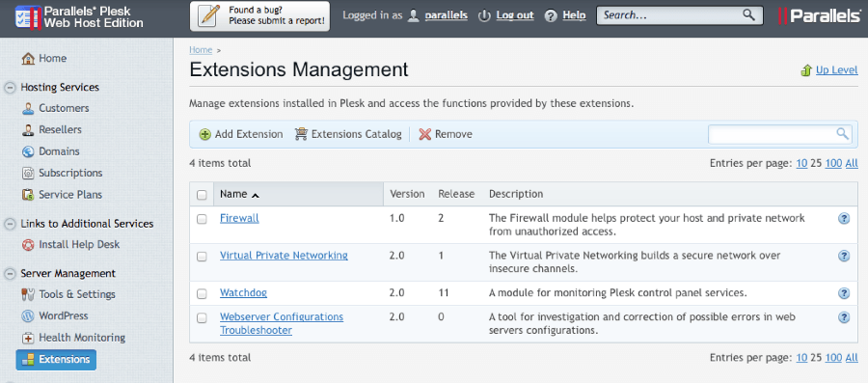Click the magnifier icon in top search box
This screenshot has width=868, height=383.
point(748,14)
